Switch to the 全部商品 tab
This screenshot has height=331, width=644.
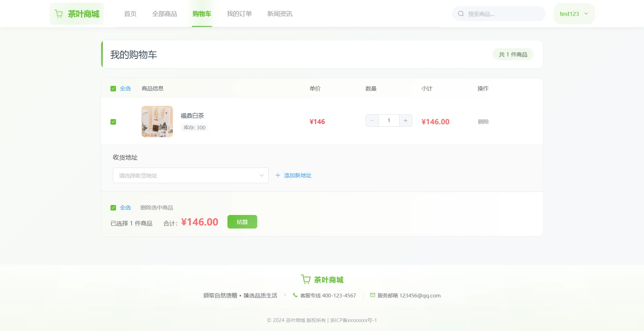pyautogui.click(x=165, y=14)
